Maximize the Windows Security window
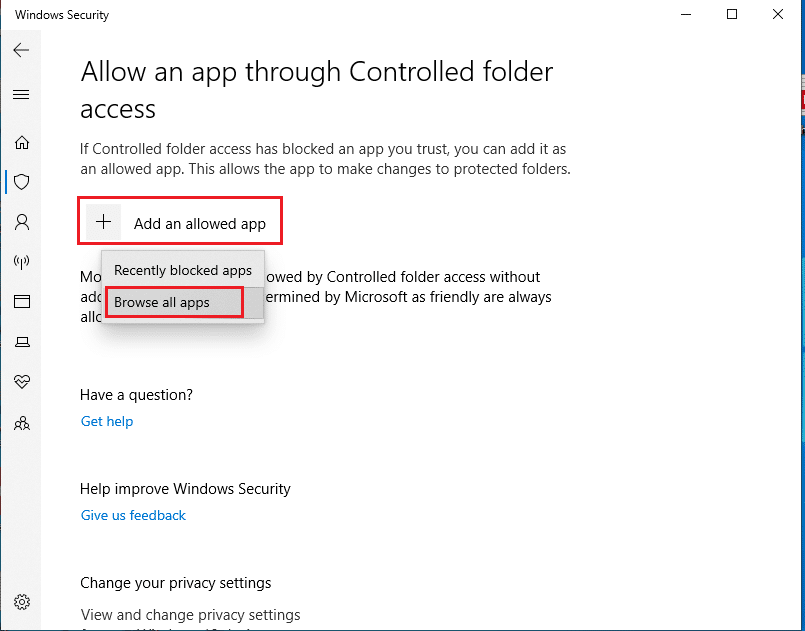805x631 pixels. click(x=732, y=14)
